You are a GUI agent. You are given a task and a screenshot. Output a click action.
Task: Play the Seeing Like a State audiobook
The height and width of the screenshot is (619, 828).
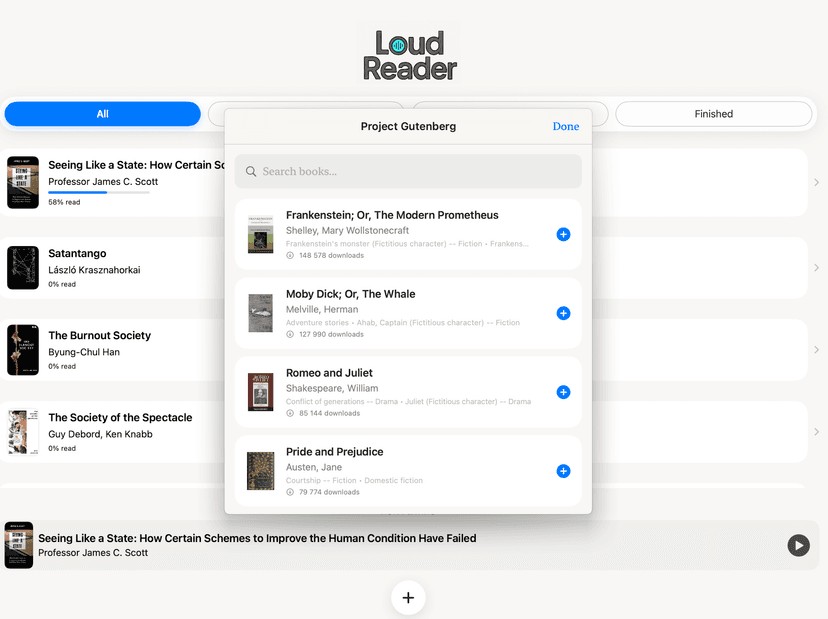[797, 545]
